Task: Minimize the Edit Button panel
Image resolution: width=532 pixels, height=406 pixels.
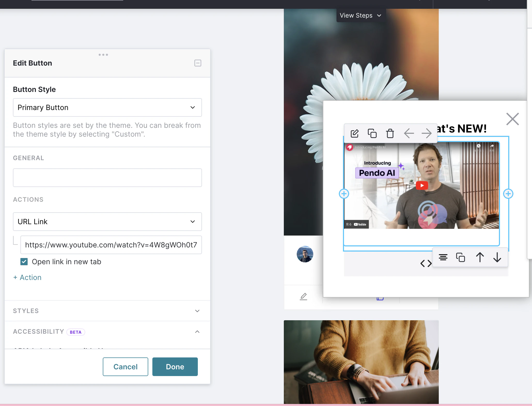Action: pyautogui.click(x=198, y=63)
